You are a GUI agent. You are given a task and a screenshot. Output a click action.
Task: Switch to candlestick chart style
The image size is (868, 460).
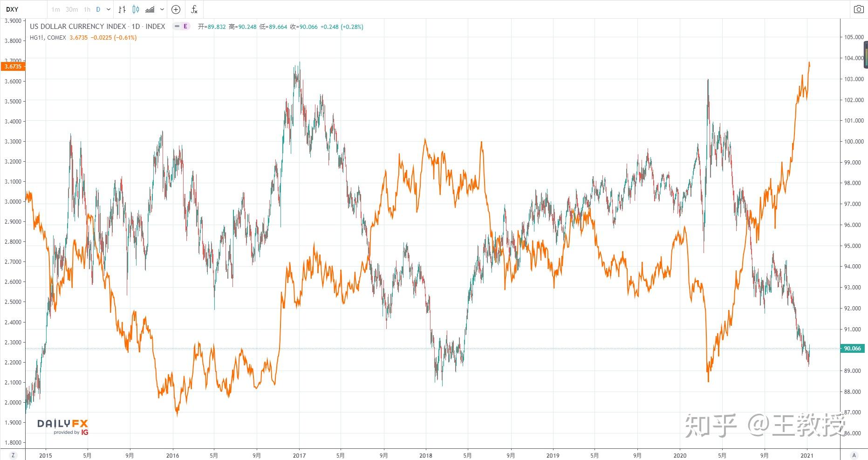[x=136, y=9]
